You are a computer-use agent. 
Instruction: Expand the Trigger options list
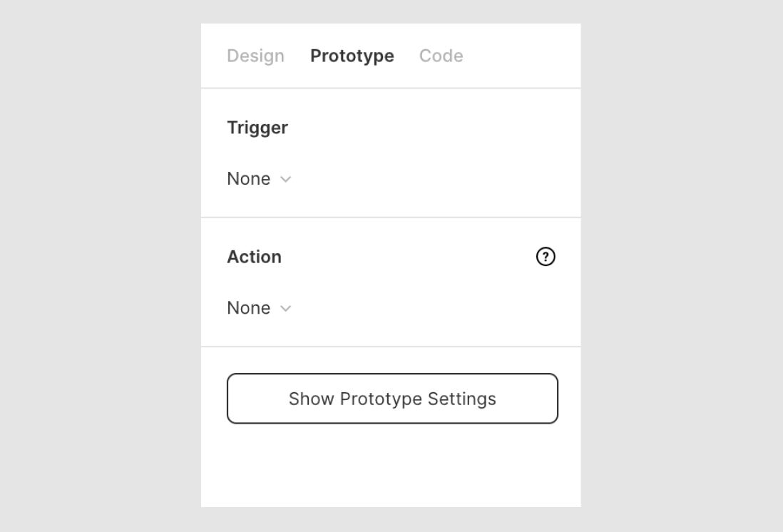259,178
